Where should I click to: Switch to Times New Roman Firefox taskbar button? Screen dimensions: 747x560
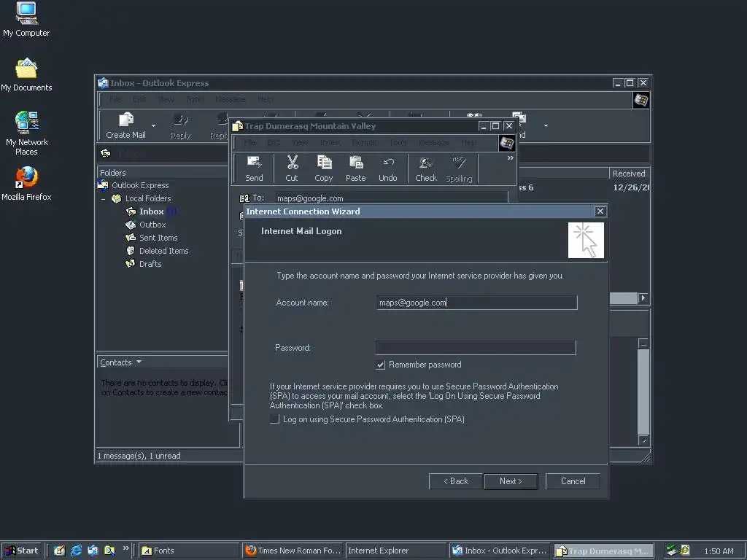(293, 551)
